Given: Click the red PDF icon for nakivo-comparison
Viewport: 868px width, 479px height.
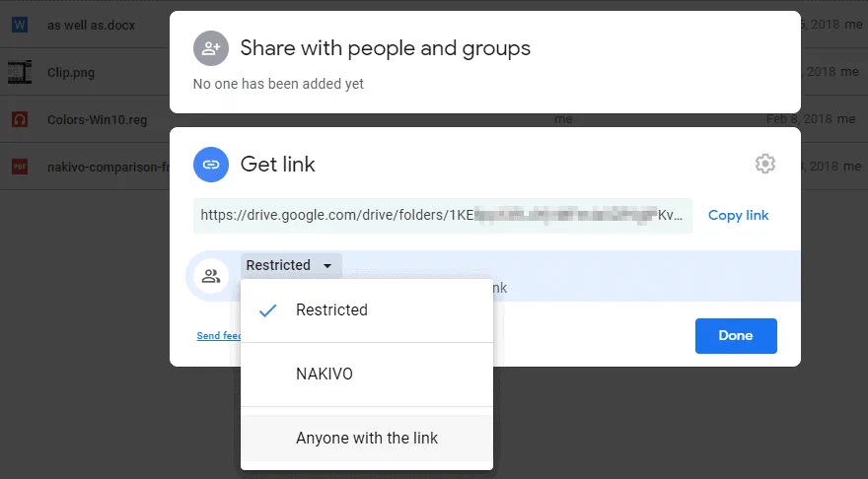Looking at the screenshot, I should (x=20, y=168).
